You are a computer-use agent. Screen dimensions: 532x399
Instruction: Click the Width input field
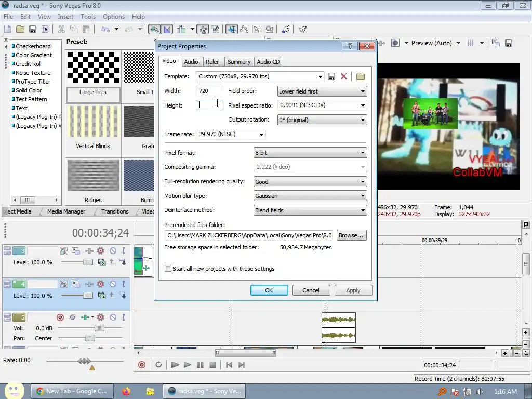[x=209, y=91]
